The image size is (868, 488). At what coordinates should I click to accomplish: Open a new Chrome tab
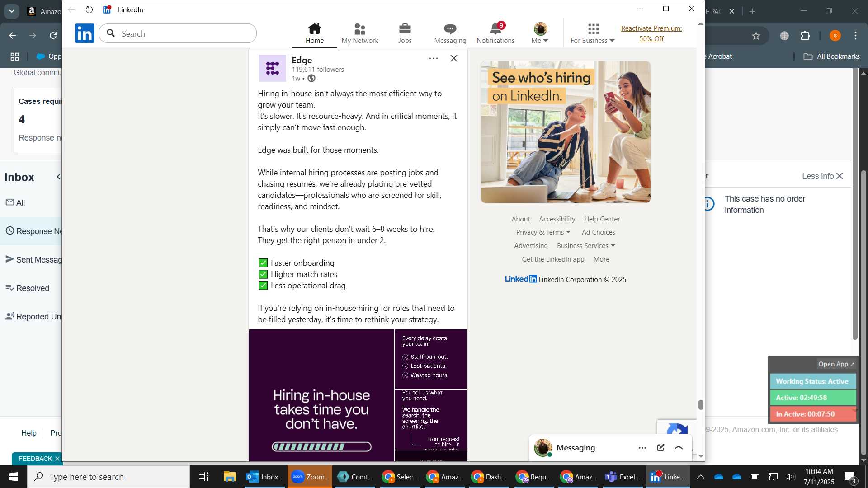[752, 11]
